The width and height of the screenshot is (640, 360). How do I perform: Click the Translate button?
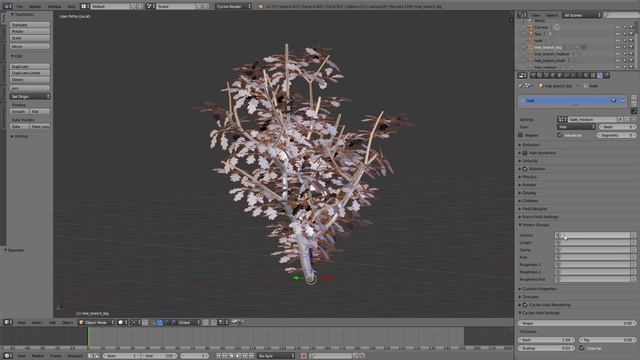[x=30, y=24]
